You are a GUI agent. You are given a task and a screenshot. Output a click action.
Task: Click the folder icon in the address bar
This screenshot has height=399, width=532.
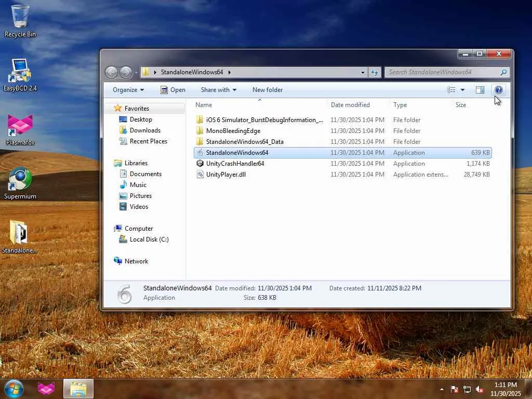point(146,72)
